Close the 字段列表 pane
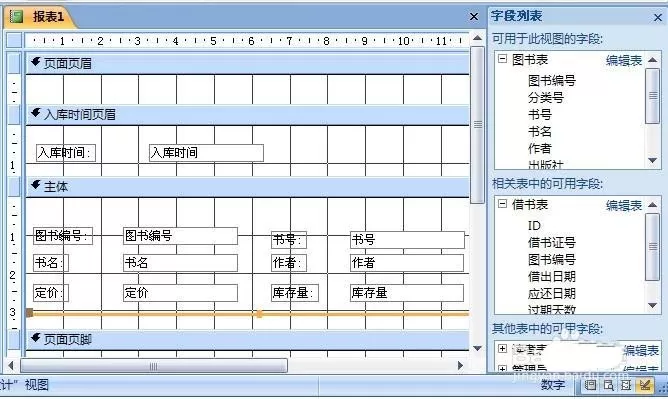668x399 pixels. click(x=658, y=17)
